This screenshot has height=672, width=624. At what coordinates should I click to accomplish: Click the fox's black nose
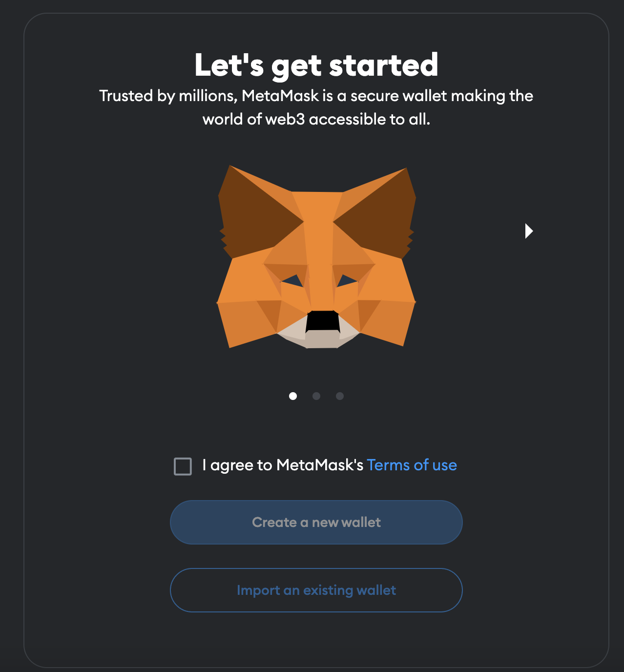click(322, 320)
